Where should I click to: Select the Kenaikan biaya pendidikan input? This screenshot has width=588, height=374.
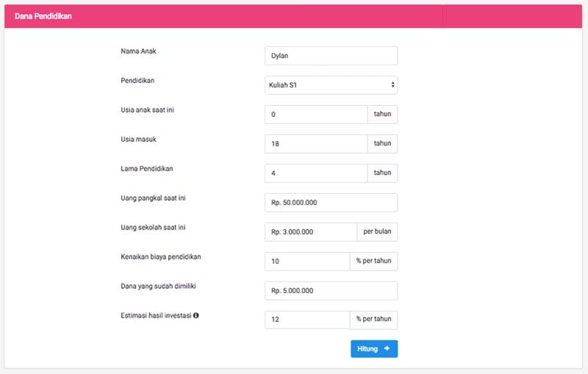click(307, 262)
